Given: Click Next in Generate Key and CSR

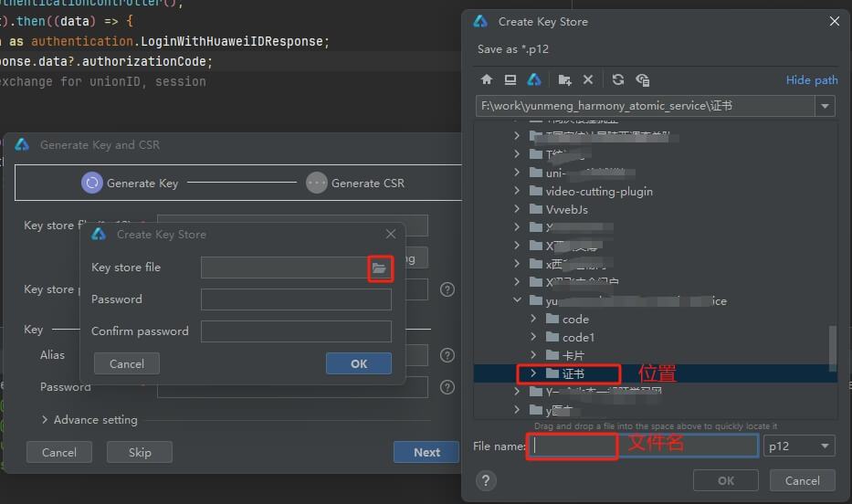Looking at the screenshot, I should point(426,452).
